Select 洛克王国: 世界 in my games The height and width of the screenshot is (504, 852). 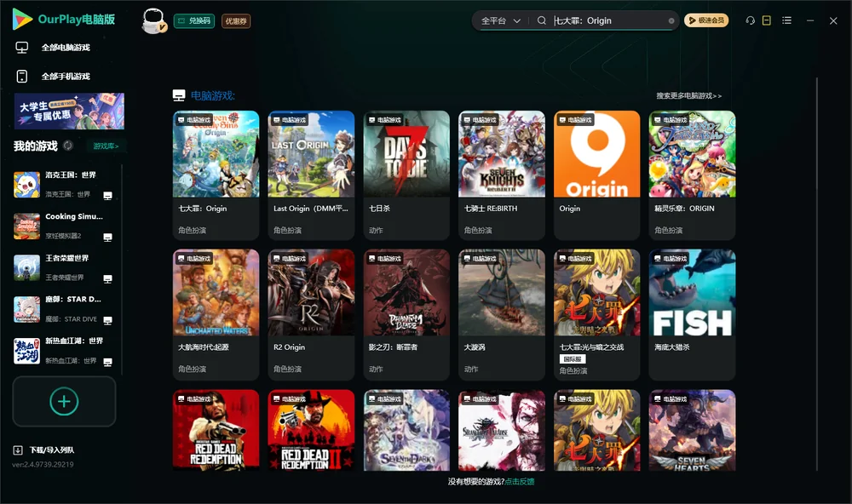coord(64,185)
